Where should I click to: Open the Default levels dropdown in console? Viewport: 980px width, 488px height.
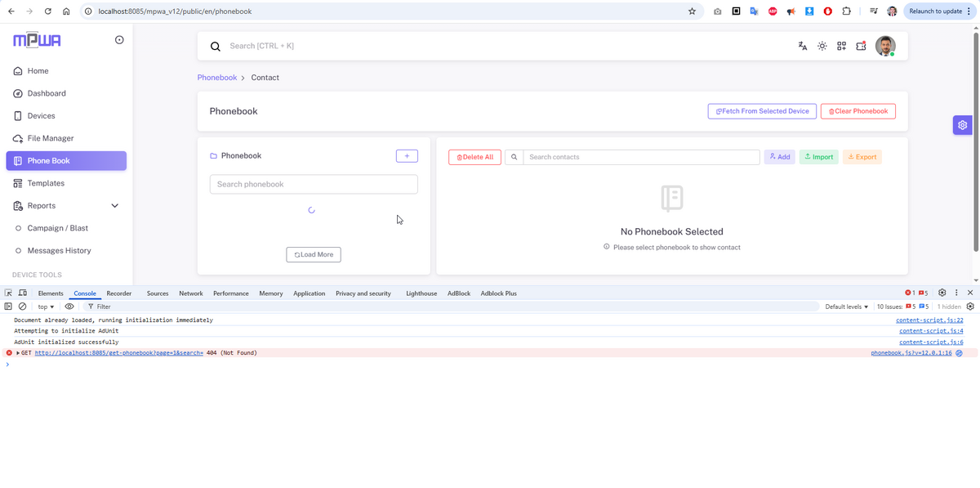pos(847,307)
